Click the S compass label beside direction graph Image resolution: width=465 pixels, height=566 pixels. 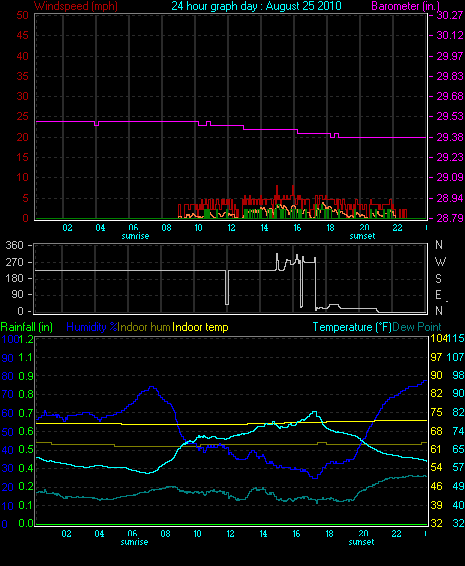[x=438, y=279]
